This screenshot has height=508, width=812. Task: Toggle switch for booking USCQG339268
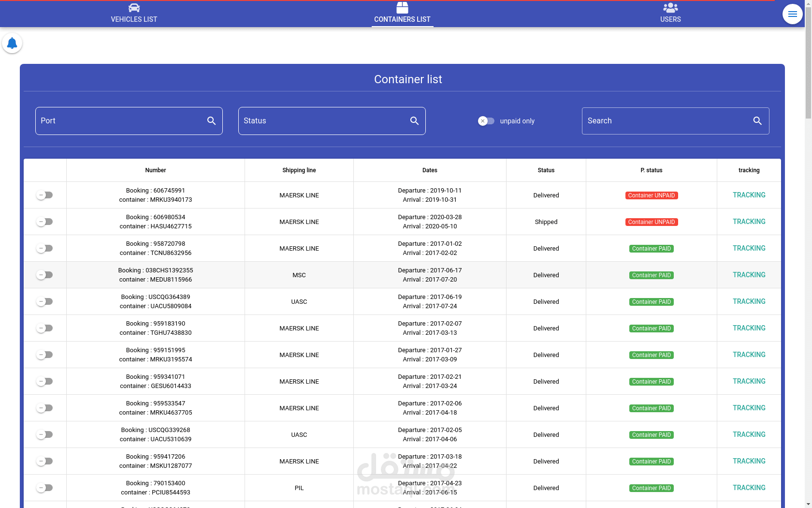click(x=44, y=434)
